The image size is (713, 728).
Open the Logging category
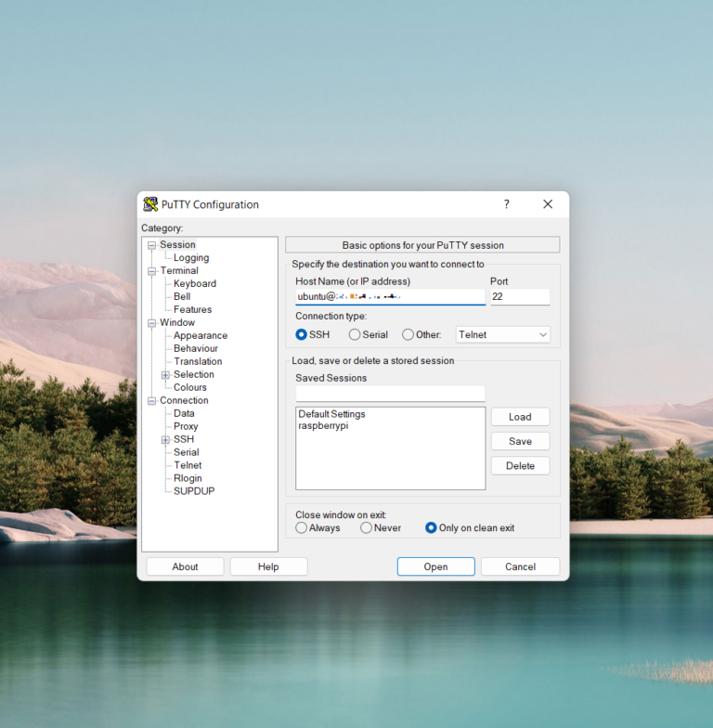click(x=191, y=257)
